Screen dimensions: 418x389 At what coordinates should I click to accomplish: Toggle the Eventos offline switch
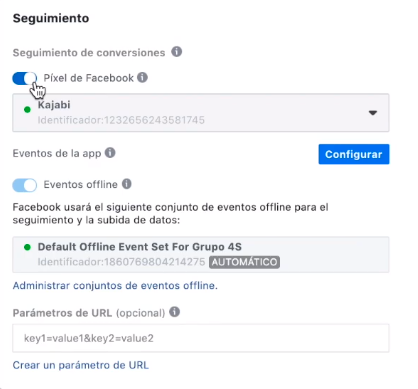point(24,185)
